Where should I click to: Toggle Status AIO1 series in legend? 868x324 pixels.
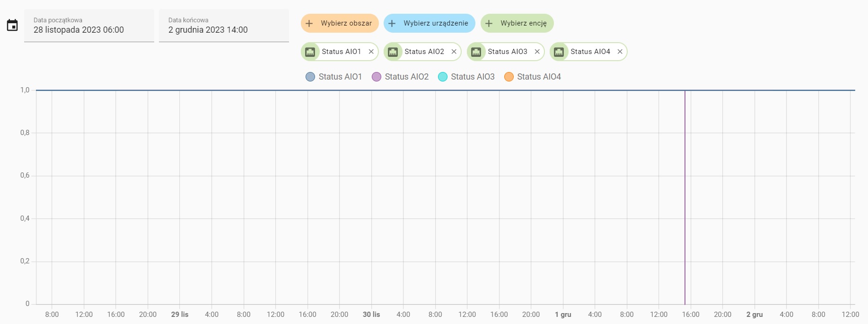pyautogui.click(x=334, y=77)
